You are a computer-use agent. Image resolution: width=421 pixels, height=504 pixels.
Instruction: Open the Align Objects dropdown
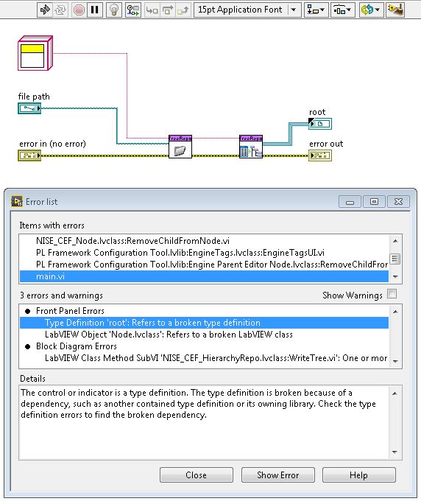click(x=316, y=10)
